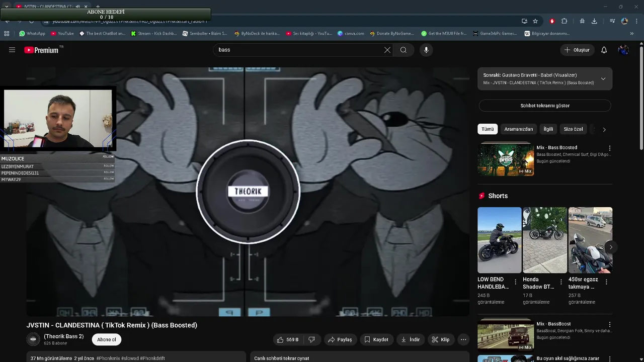
Task: Open Mix - BassBoost thumbnail
Action: [x=506, y=334]
